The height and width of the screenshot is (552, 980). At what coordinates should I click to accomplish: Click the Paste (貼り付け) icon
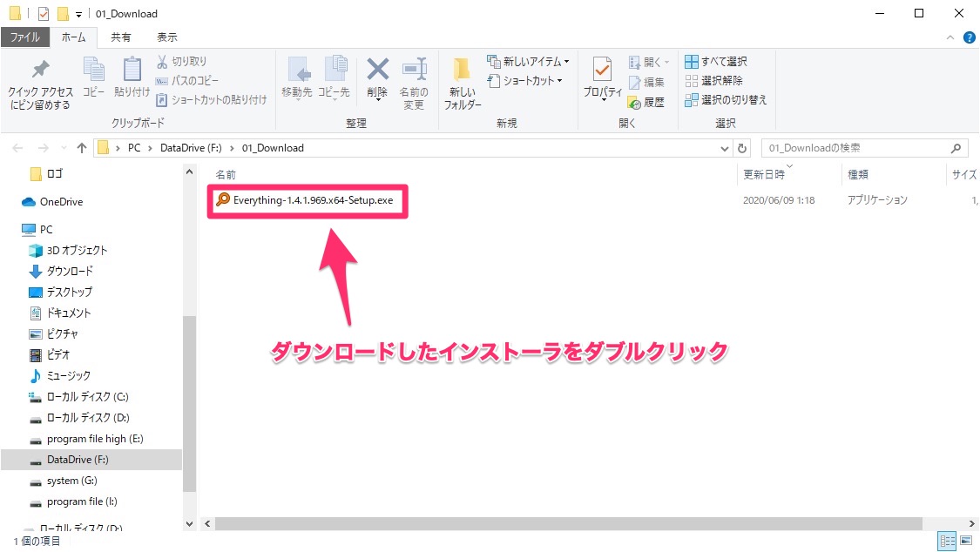coord(132,71)
